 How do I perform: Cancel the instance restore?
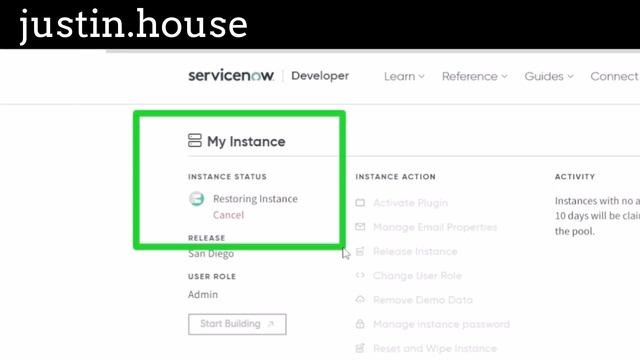click(228, 215)
